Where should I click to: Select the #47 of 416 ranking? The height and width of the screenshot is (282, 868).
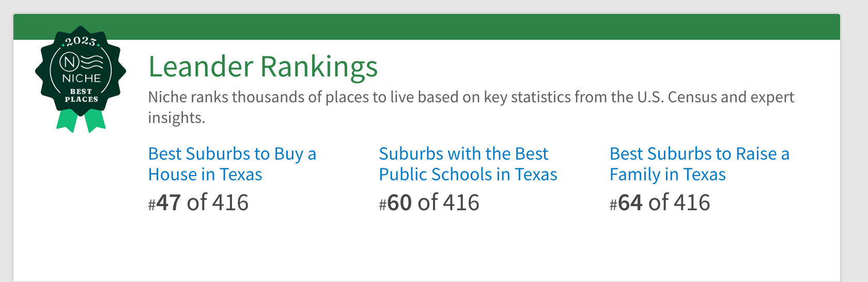click(198, 202)
